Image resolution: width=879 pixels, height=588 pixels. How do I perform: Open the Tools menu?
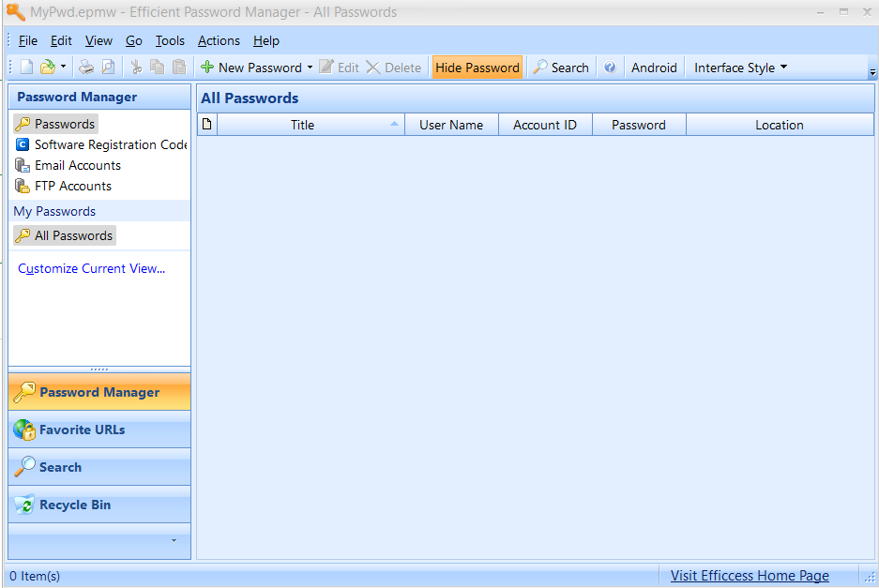[170, 41]
